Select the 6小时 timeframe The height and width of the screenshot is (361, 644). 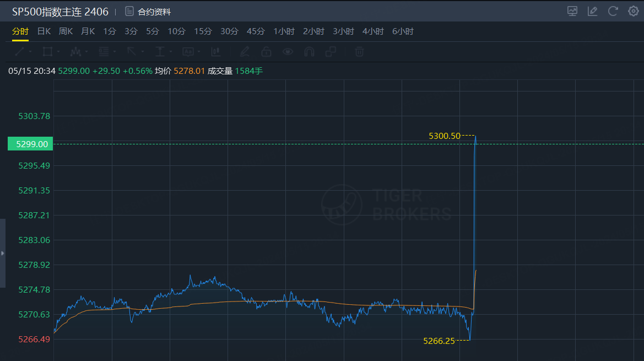click(x=403, y=31)
